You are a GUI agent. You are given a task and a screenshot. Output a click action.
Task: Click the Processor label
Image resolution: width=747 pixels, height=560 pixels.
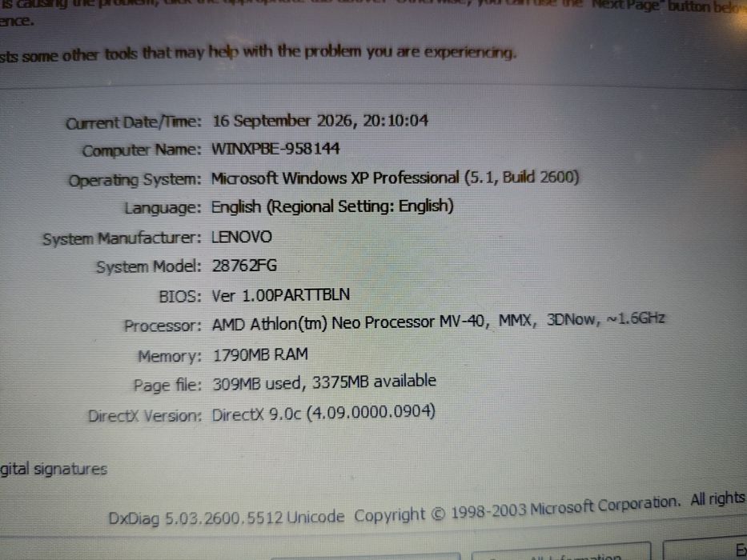pos(163,326)
